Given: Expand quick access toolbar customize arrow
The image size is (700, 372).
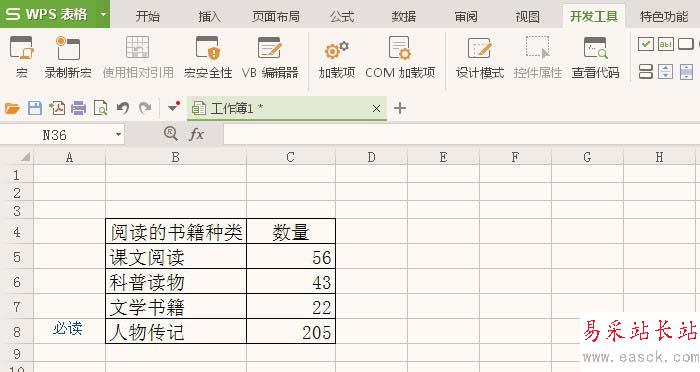Looking at the screenshot, I should pos(174,107).
